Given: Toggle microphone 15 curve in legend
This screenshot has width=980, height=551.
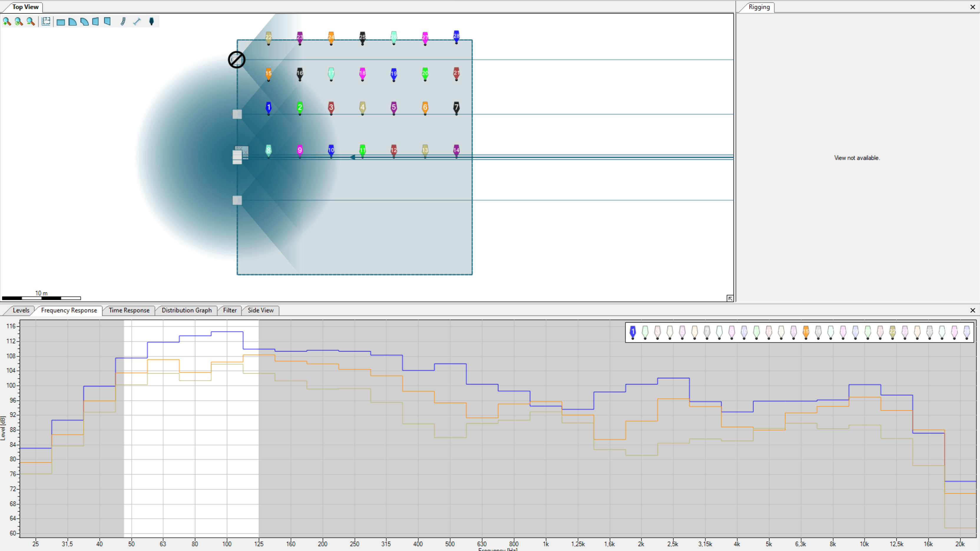Looking at the screenshot, I should (x=806, y=332).
